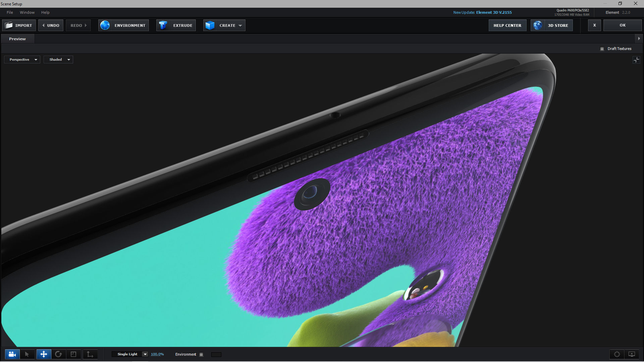Open the Shaded display mode dropdown
This screenshot has width=644, height=362.
(x=58, y=60)
